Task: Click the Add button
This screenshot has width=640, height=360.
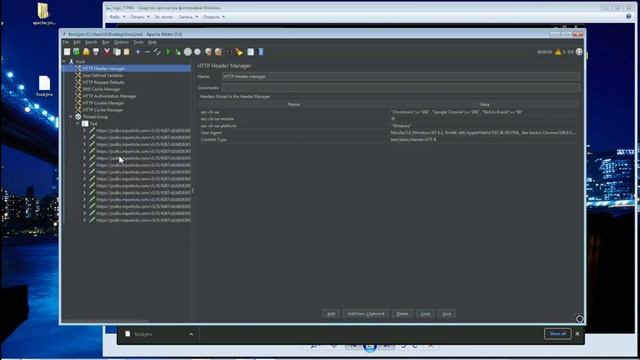Action: (x=331, y=314)
